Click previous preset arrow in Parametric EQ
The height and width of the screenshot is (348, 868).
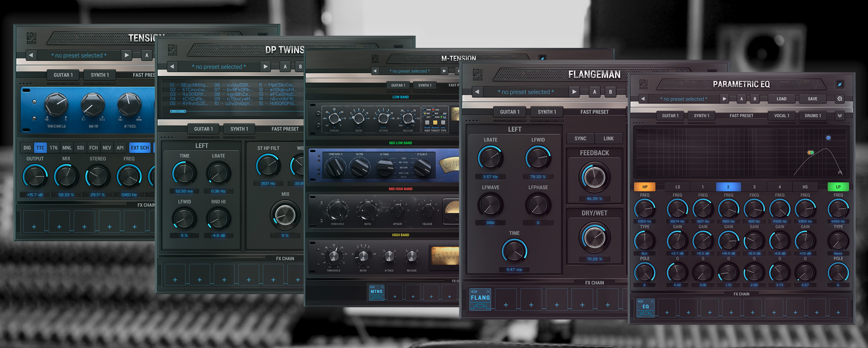(x=643, y=99)
